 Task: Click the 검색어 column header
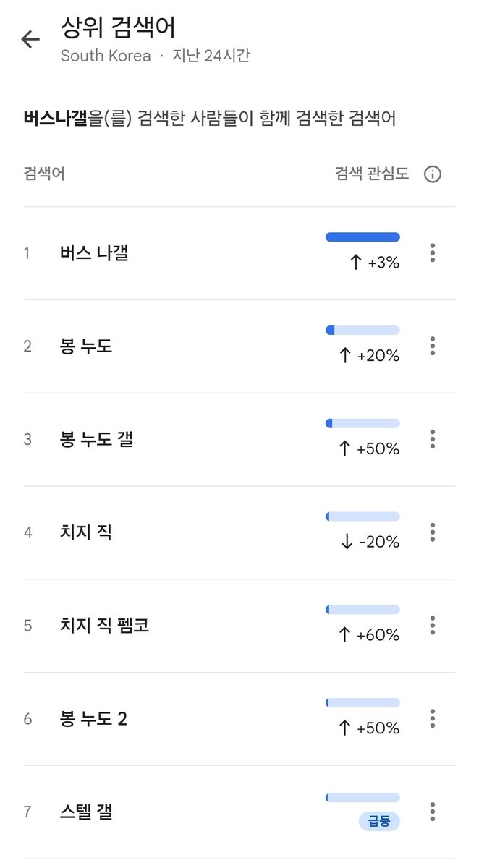[x=44, y=174]
